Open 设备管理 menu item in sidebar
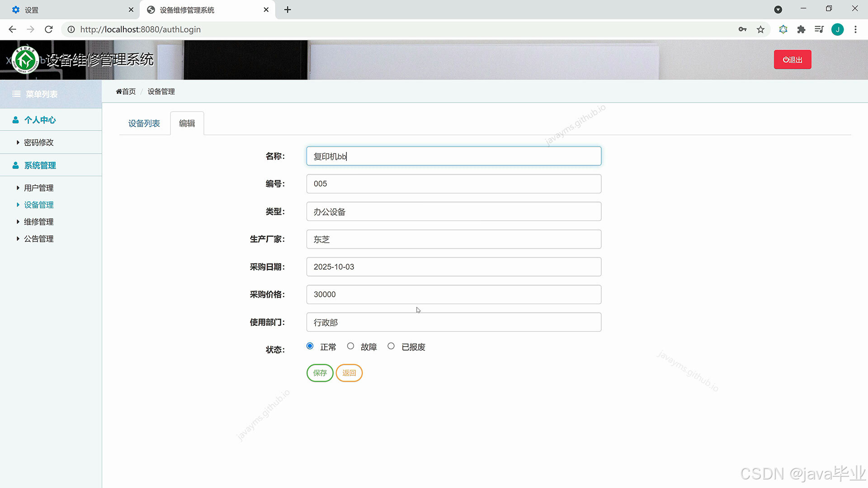This screenshot has height=488, width=868. coord(38,205)
